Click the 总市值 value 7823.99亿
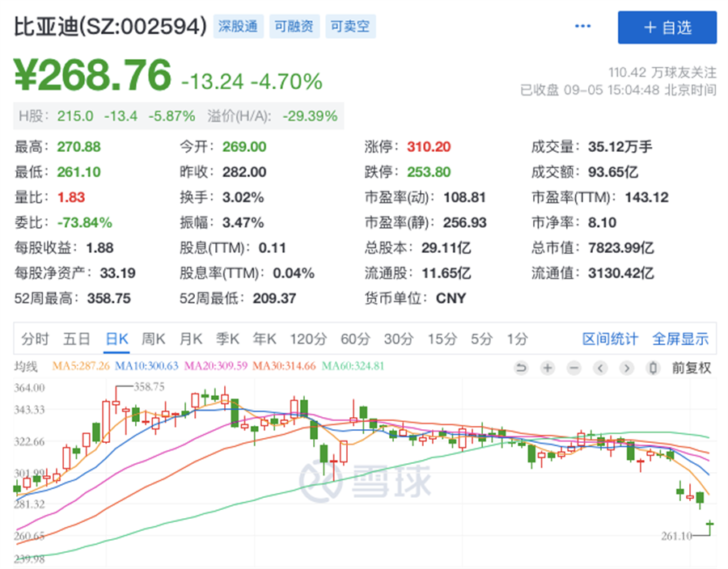 tap(621, 248)
